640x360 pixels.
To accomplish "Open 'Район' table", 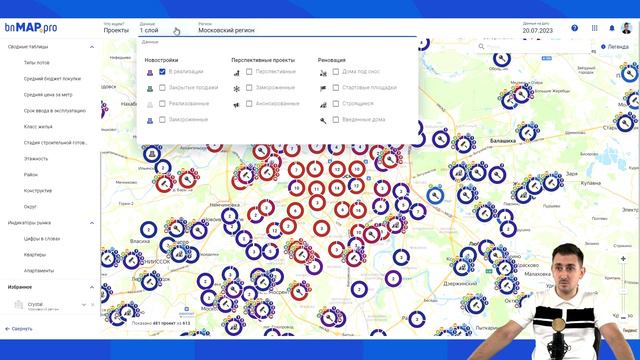I will click(x=31, y=175).
